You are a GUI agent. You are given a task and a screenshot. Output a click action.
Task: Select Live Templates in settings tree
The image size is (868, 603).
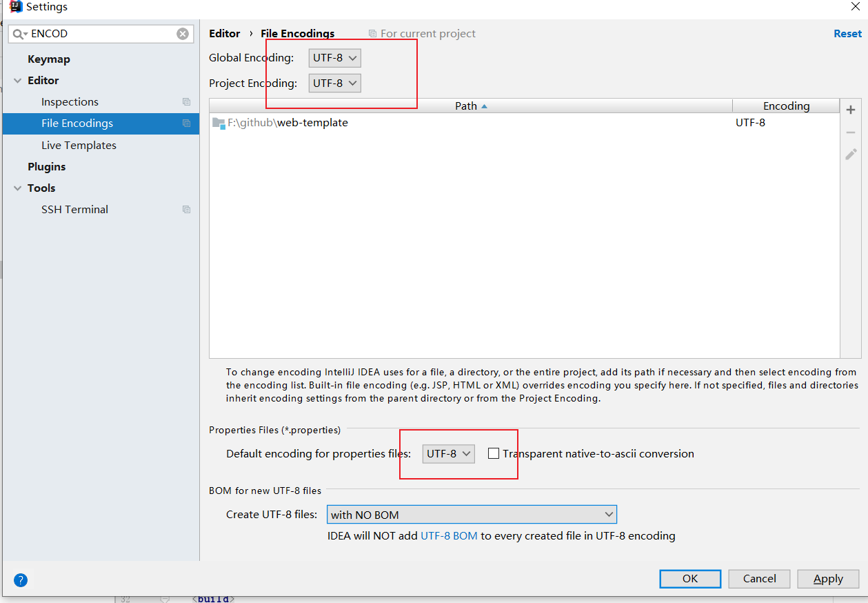point(79,146)
